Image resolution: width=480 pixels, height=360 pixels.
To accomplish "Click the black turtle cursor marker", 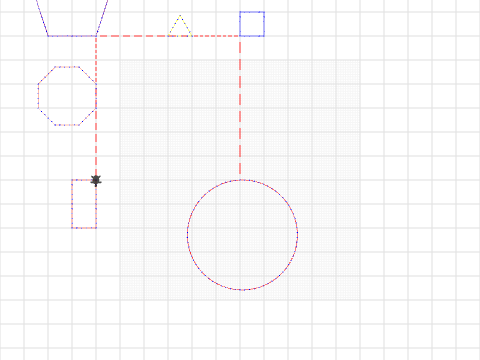I will click(96, 180).
